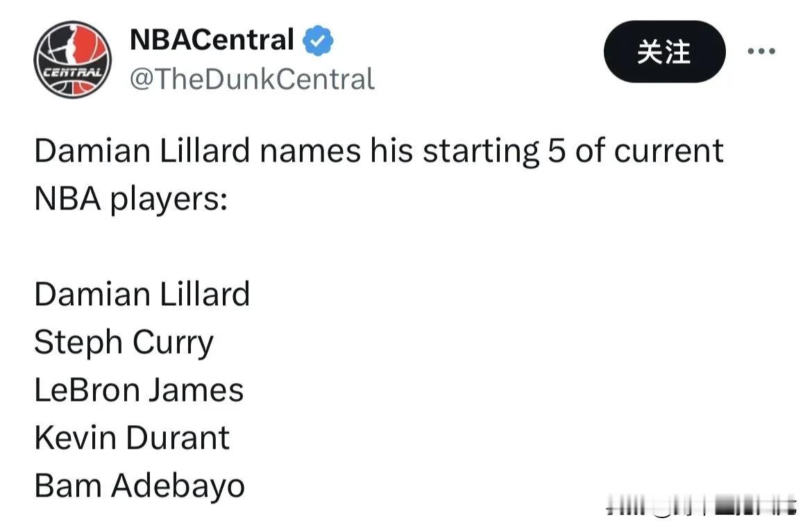The image size is (812, 532).
Task: Click the first list entry Damian Lillard
Action: [x=142, y=294]
